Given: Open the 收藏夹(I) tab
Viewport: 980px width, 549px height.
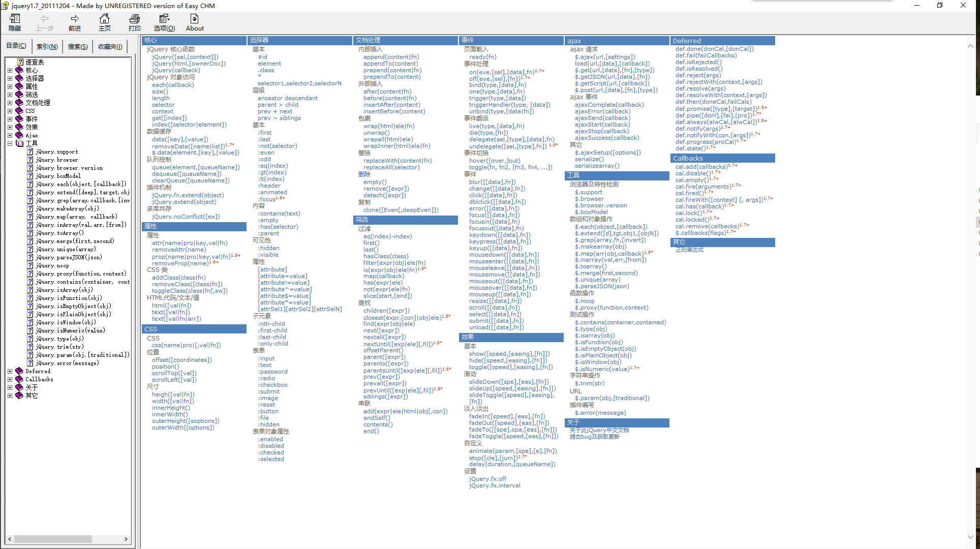Looking at the screenshot, I should point(110,46).
